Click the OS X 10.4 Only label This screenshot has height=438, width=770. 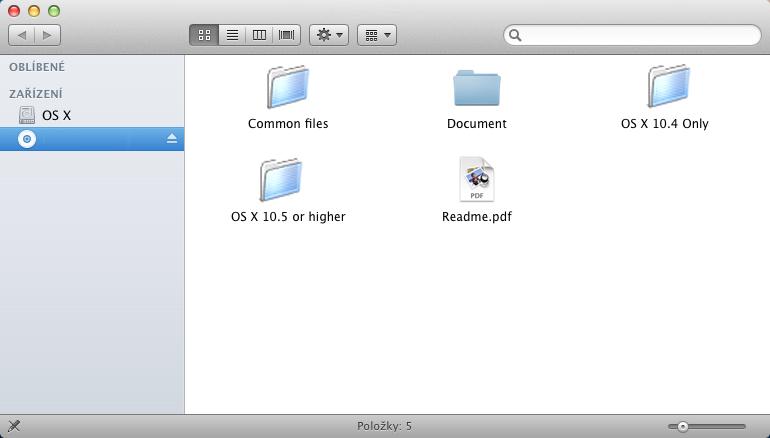click(x=665, y=124)
